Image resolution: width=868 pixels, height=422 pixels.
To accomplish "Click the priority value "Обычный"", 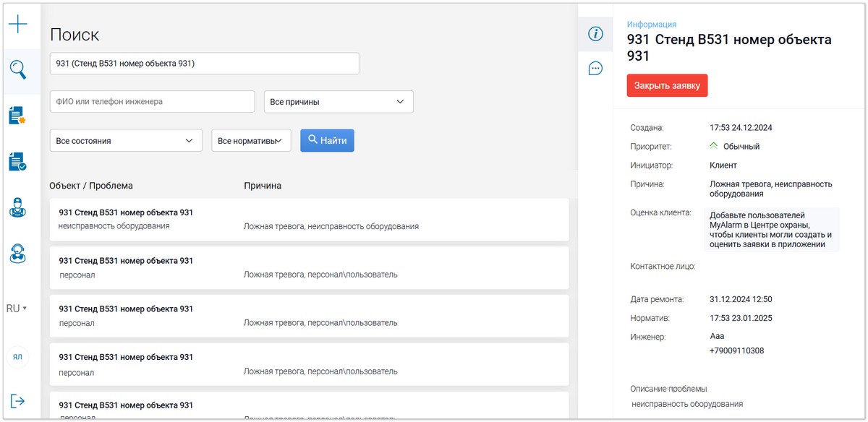I will (x=741, y=147).
